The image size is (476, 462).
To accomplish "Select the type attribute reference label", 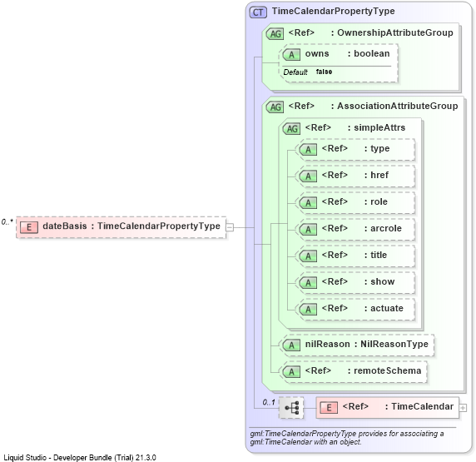I will coord(355,148).
